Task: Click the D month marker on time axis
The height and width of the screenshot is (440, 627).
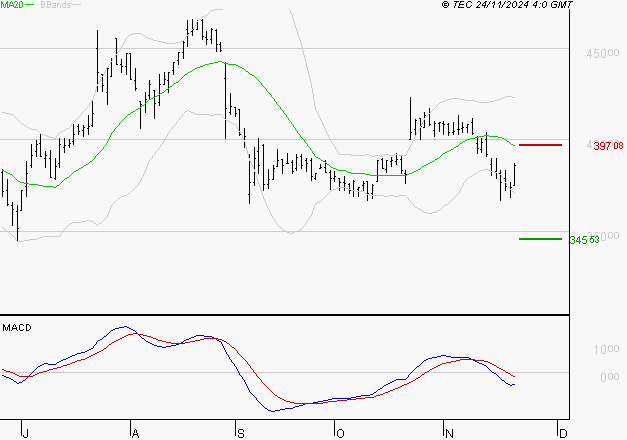Action: pyautogui.click(x=561, y=432)
